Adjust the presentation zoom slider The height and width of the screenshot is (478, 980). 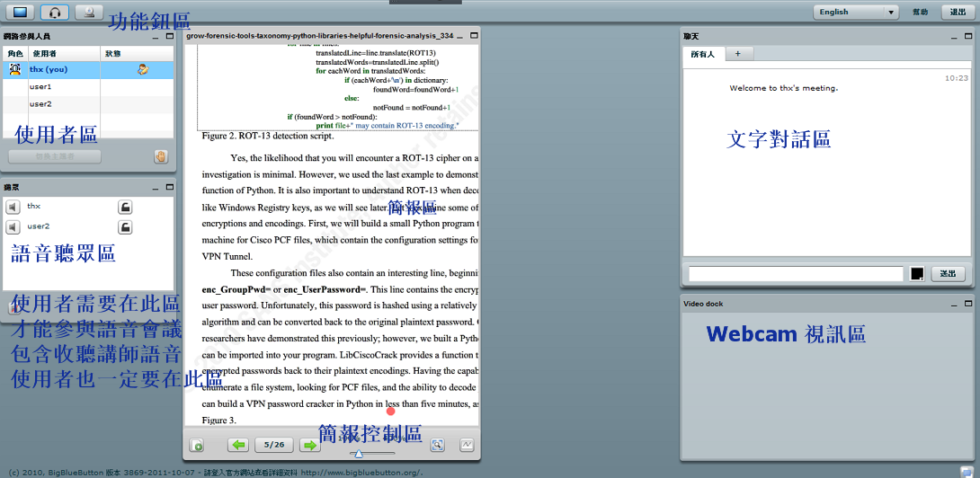[x=359, y=453]
